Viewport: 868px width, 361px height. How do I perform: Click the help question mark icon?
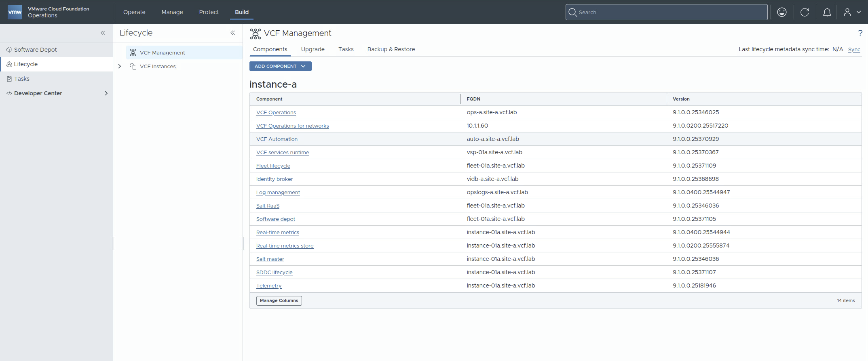coord(860,33)
